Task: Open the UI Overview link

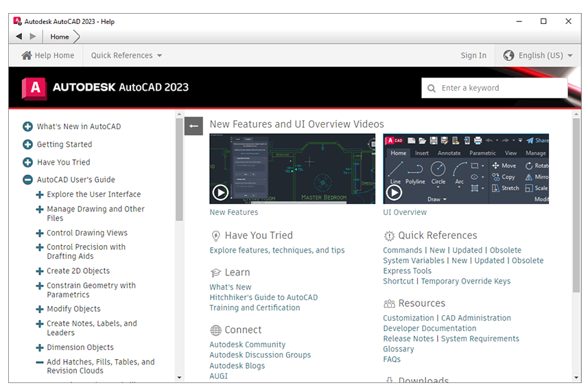Action: [405, 212]
